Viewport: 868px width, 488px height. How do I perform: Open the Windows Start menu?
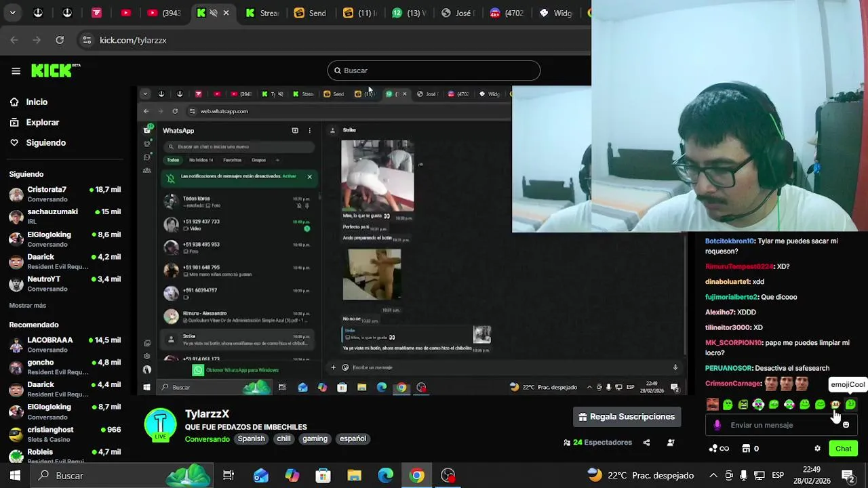[x=15, y=476]
